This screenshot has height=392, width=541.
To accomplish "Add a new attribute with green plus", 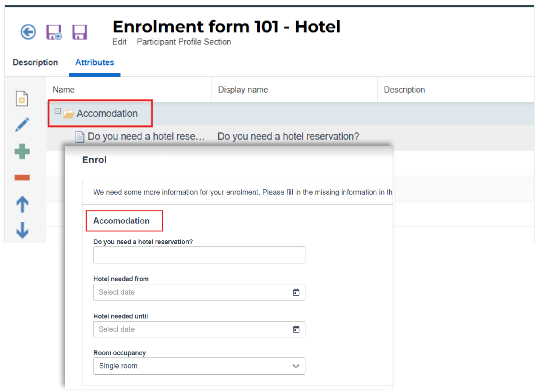I will (x=22, y=151).
